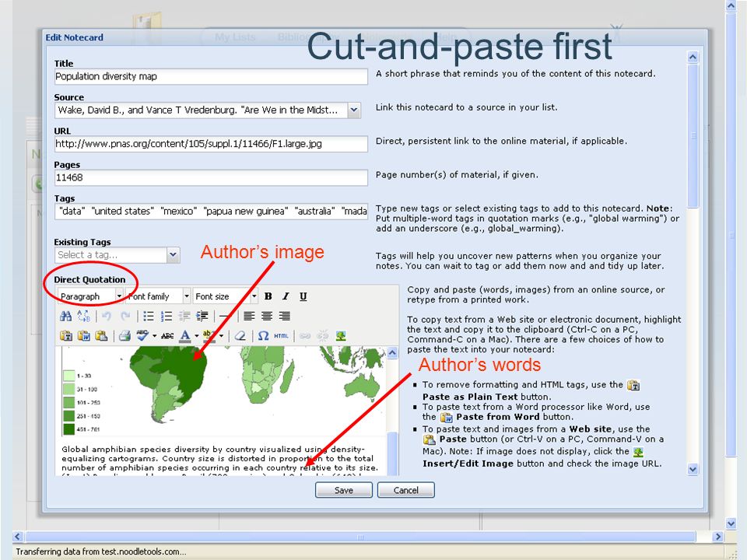
Task: Click in the URL field
Action: [x=211, y=144]
